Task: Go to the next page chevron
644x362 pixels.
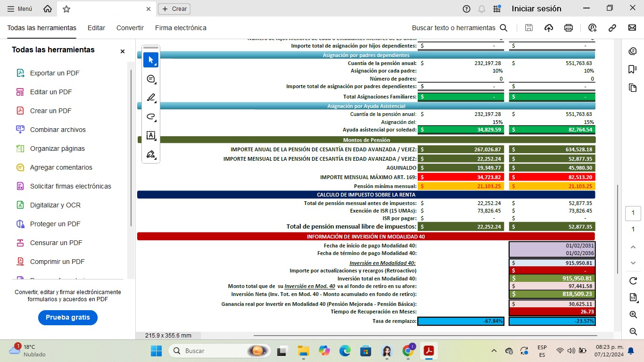Action: coord(633,263)
